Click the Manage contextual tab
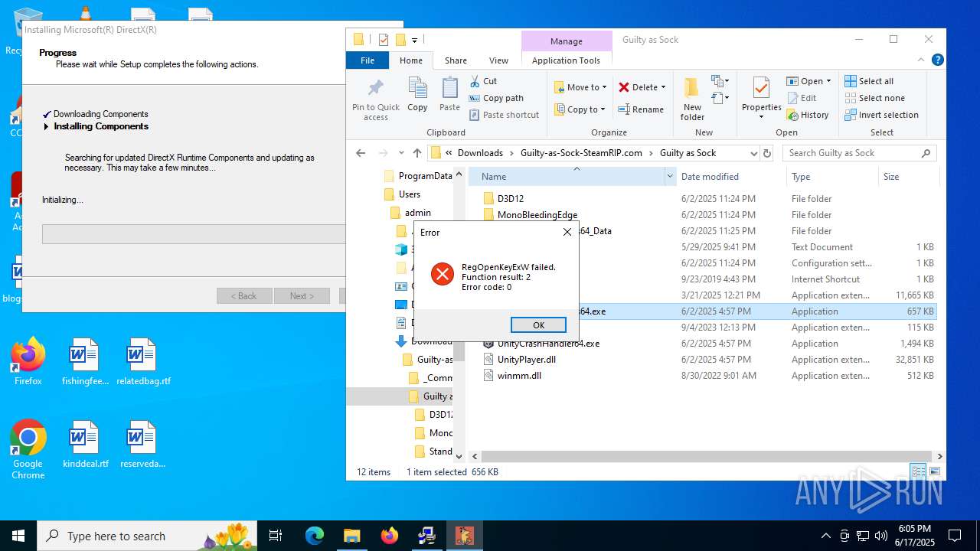The height and width of the screenshot is (551, 980). [x=567, y=41]
